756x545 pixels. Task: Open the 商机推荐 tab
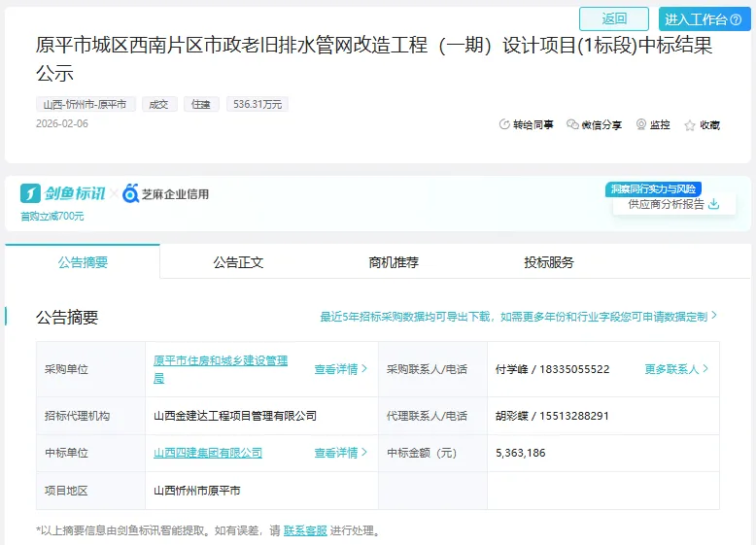click(x=394, y=262)
